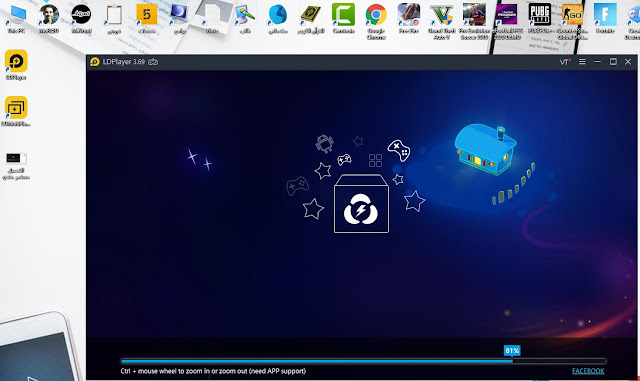640x381 pixels.
Task: Click the gamepad icon beside LDPlayer 3.69 title
Action: (153, 62)
